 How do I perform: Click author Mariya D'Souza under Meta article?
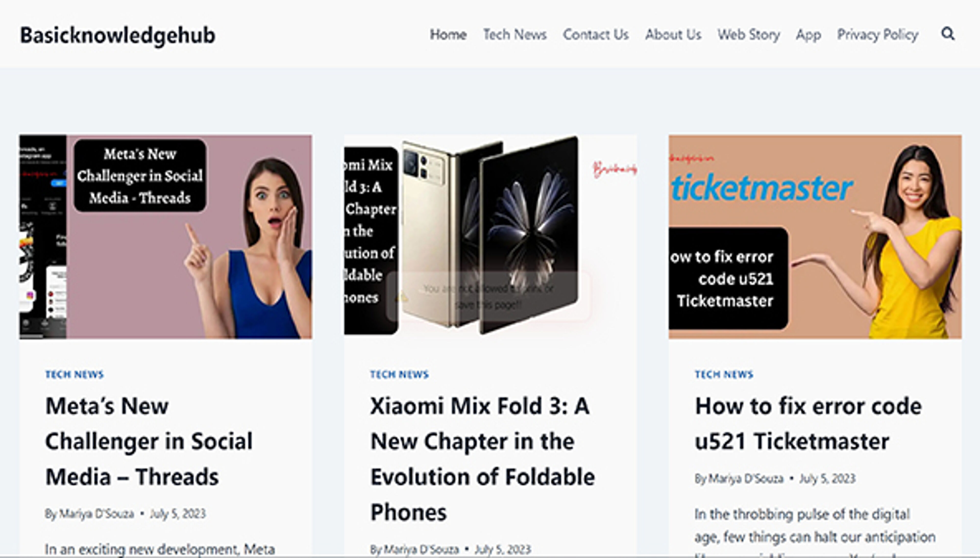[96, 514]
